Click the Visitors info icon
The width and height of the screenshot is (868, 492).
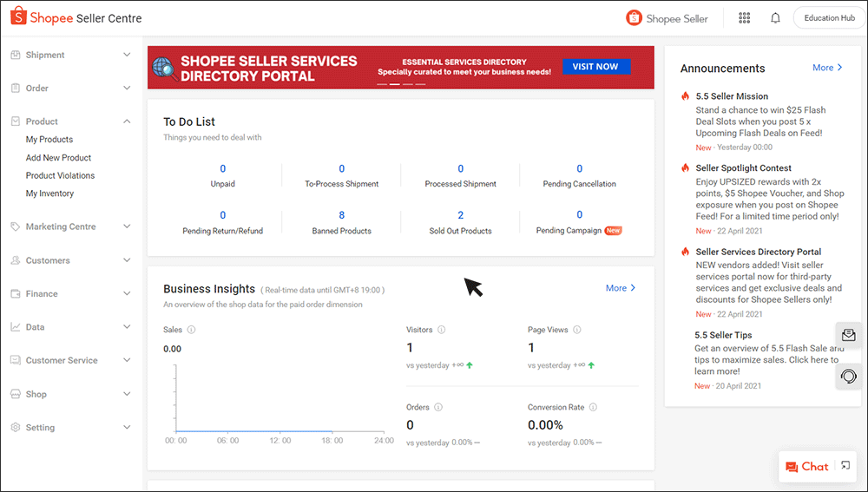point(442,330)
